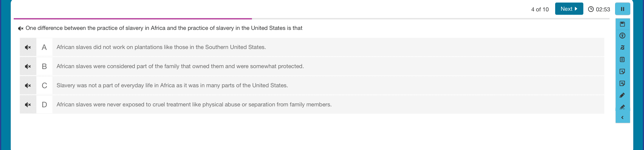Go to the Next question
The image size is (644, 150).
[569, 9]
